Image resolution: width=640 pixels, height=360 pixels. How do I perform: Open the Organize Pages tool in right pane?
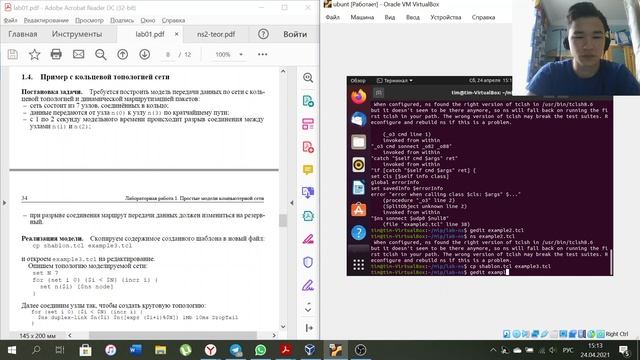pos(308,124)
